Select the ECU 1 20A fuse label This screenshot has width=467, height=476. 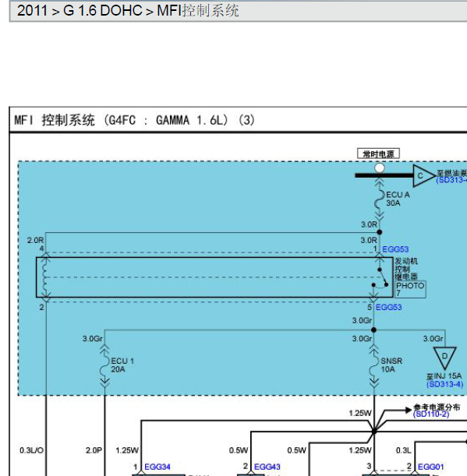tap(122, 365)
